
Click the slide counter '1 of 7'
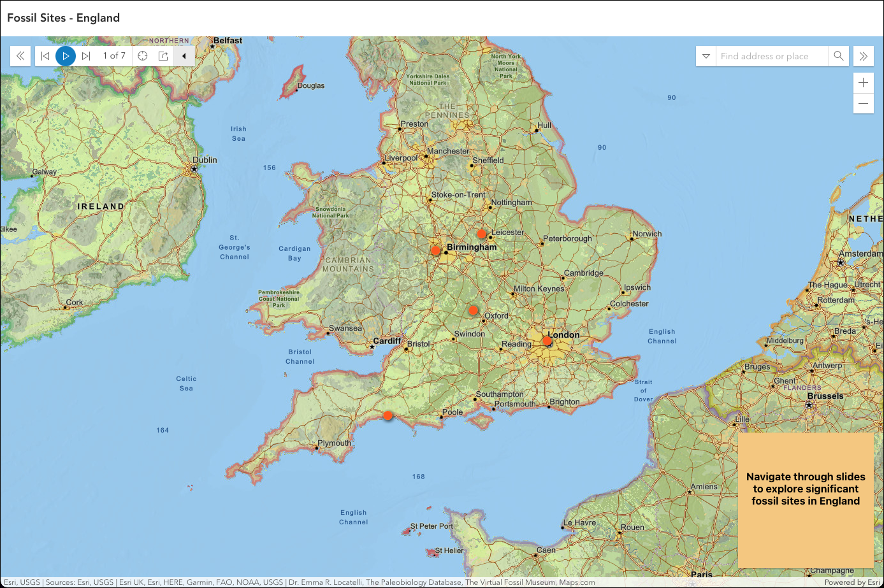click(x=114, y=56)
